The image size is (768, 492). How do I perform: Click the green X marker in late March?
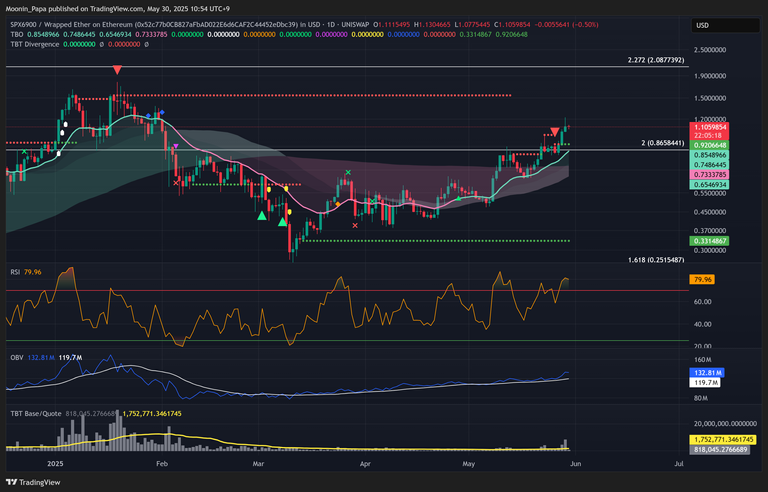coord(348,173)
